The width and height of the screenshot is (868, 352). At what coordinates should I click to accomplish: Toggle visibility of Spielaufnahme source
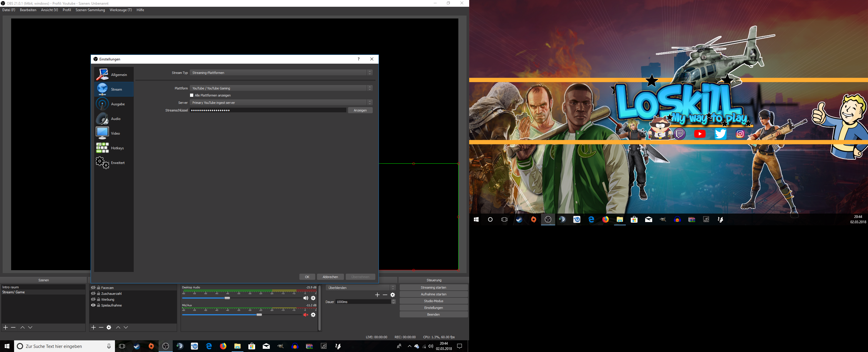[x=93, y=305]
